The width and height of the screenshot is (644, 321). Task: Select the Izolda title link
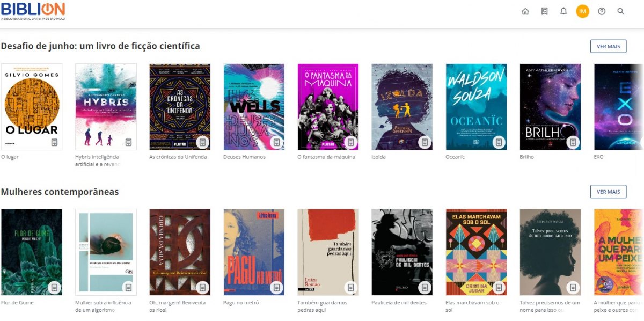(x=378, y=157)
